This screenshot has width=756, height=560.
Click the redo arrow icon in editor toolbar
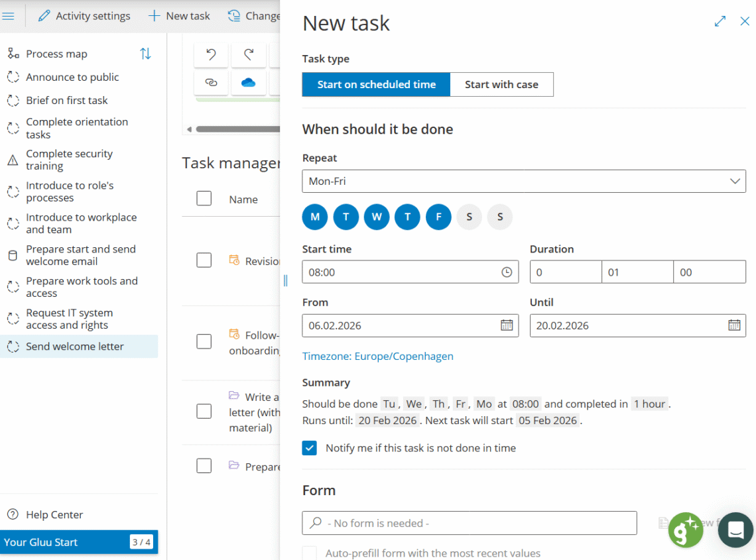[x=249, y=55]
